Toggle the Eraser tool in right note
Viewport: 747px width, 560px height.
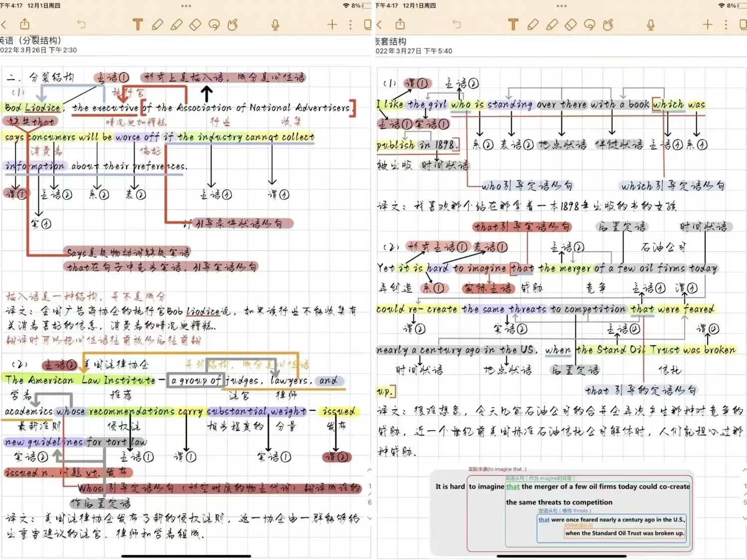click(x=571, y=24)
